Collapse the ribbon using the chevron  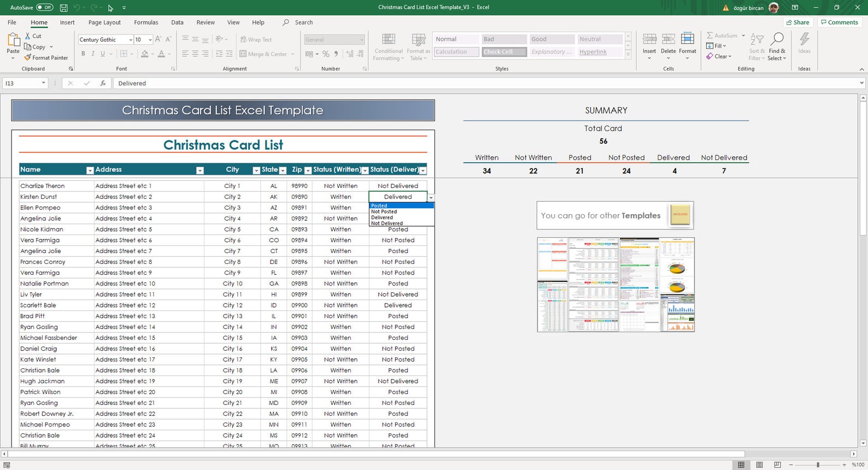coord(861,69)
